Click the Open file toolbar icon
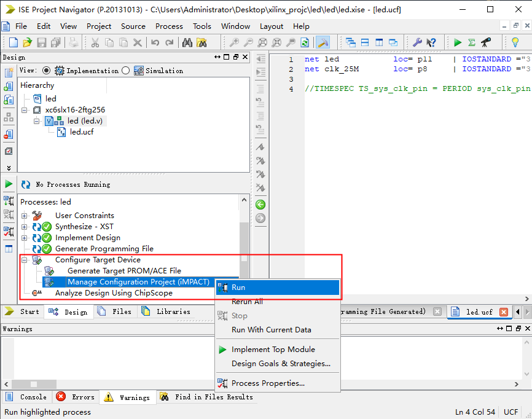 [27, 42]
